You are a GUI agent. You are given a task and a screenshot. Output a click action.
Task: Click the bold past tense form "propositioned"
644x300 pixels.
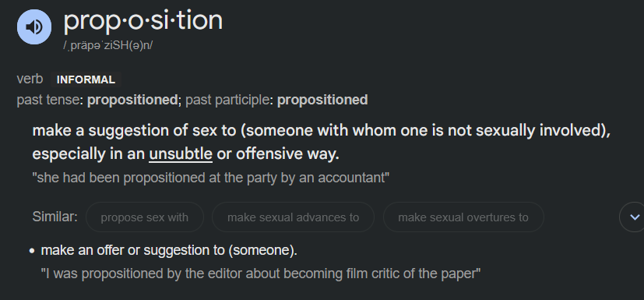point(132,100)
